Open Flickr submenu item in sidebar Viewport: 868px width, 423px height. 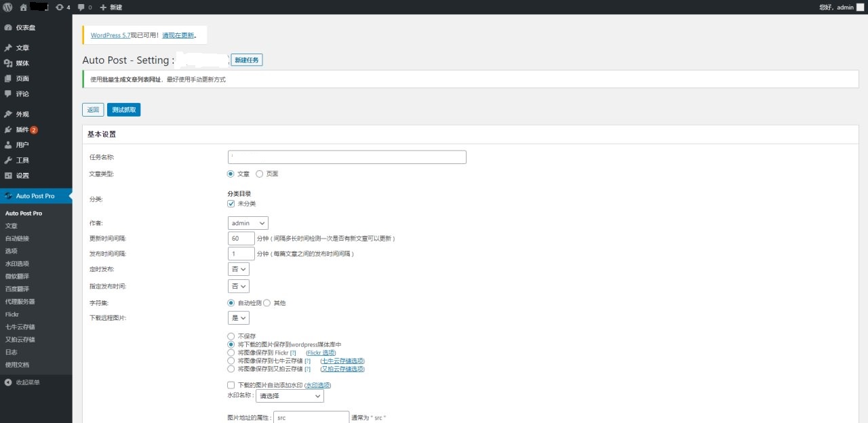point(12,315)
